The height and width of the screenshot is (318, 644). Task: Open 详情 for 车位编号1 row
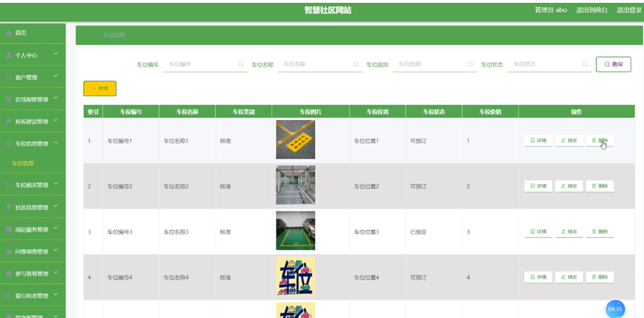(x=538, y=140)
